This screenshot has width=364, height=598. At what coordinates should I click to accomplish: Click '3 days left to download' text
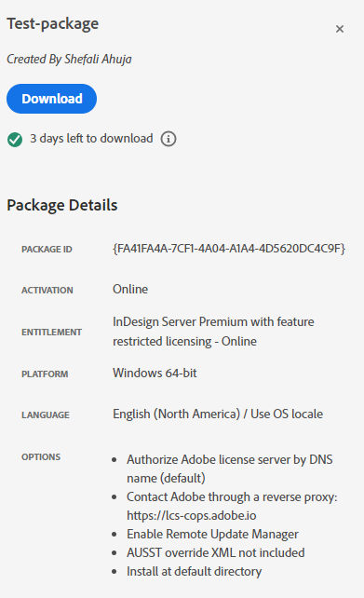91,139
